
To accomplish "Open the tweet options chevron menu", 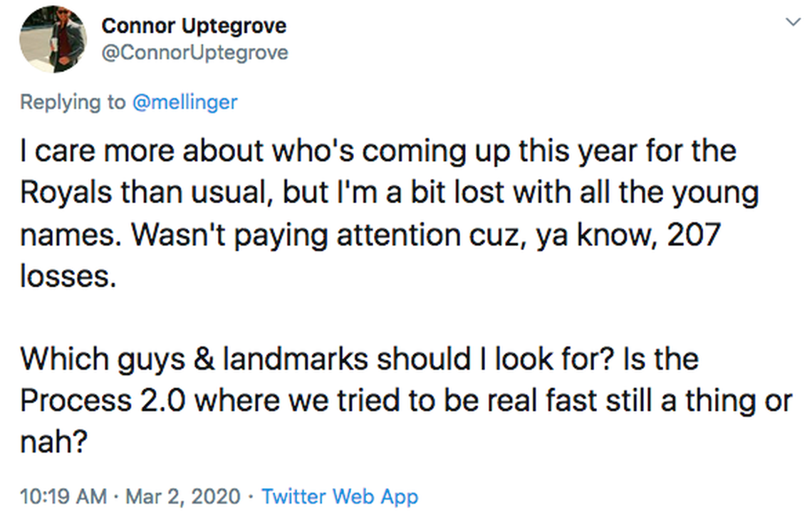I will pyautogui.click(x=792, y=23).
